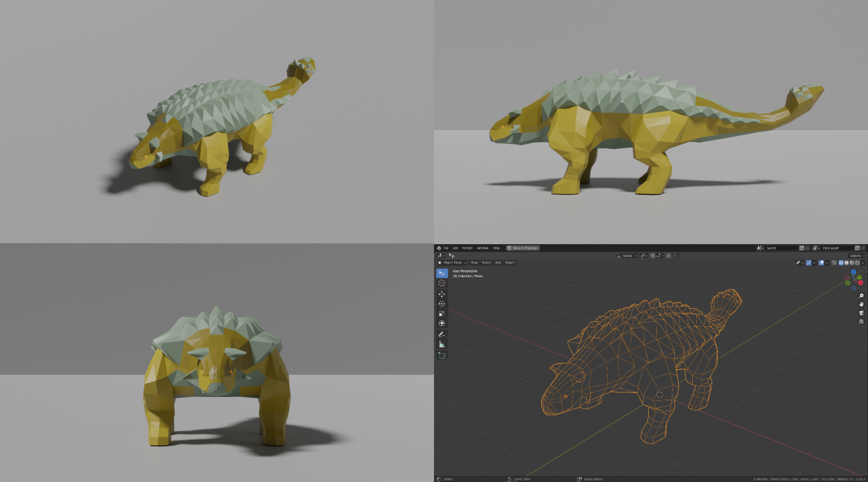Open the gizmo settings dropdown arrow
Image resolution: width=868 pixels, height=482 pixels.
pos(815,263)
